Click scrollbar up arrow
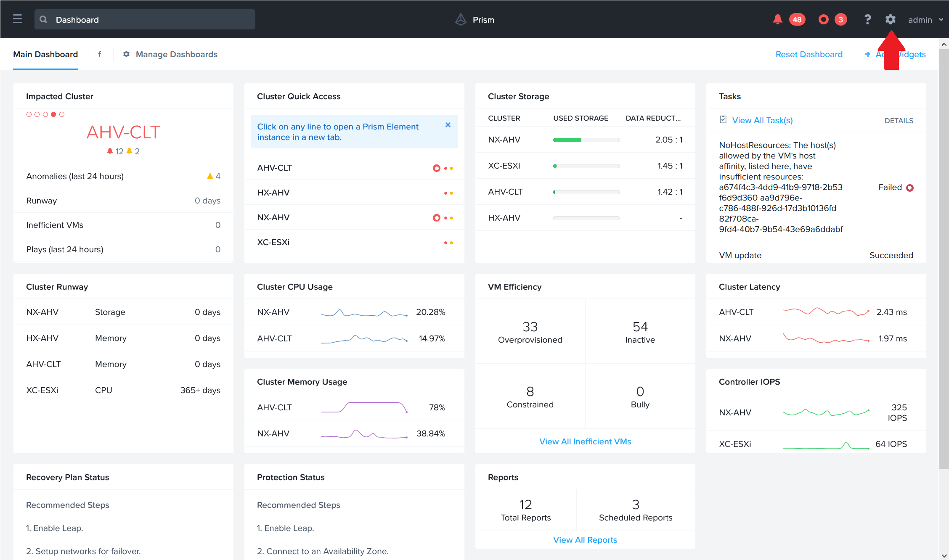The width and height of the screenshot is (949, 560). (944, 44)
